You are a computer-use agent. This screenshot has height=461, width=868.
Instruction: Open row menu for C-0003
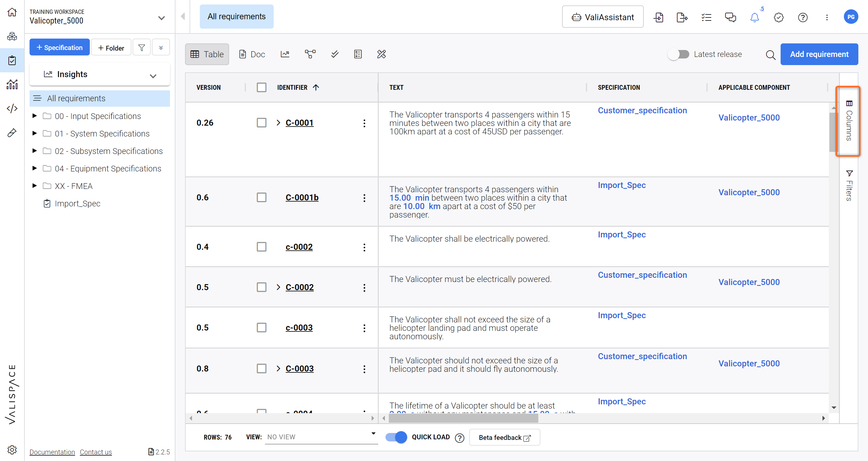pyautogui.click(x=364, y=369)
